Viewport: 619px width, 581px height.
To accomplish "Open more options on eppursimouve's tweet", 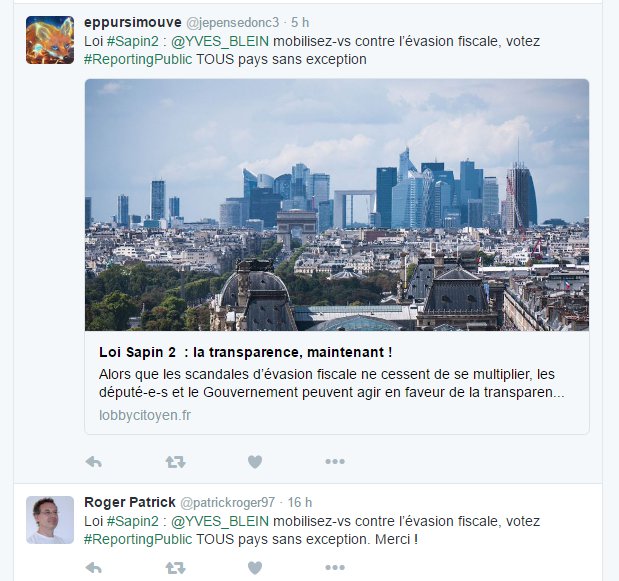I will click(335, 461).
